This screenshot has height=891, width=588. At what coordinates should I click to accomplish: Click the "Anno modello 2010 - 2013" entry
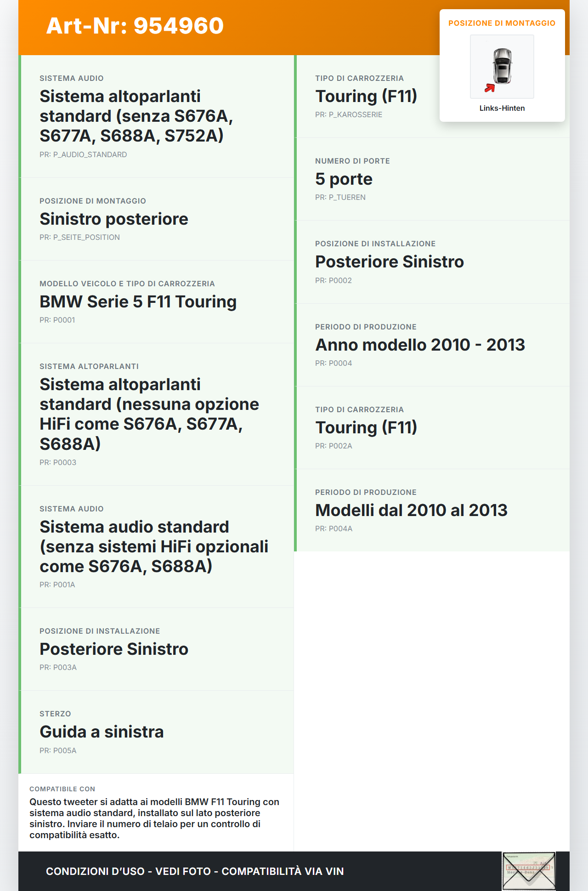pyautogui.click(x=420, y=345)
